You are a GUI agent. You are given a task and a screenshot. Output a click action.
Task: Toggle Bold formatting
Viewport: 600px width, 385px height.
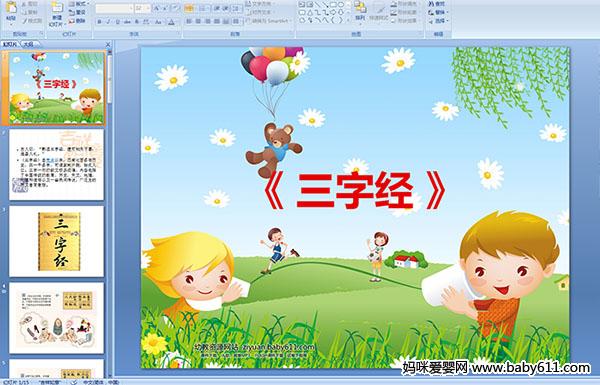coord(99,22)
